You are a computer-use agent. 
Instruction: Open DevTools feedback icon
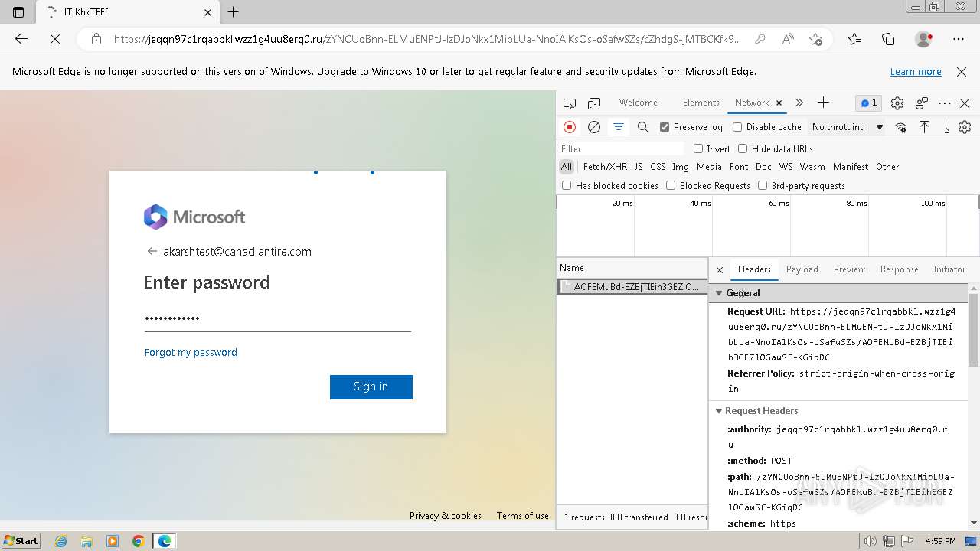coord(922,103)
